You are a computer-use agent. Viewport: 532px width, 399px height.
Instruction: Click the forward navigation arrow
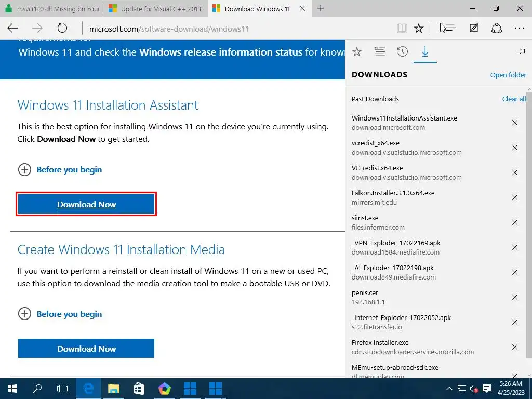[x=37, y=28]
